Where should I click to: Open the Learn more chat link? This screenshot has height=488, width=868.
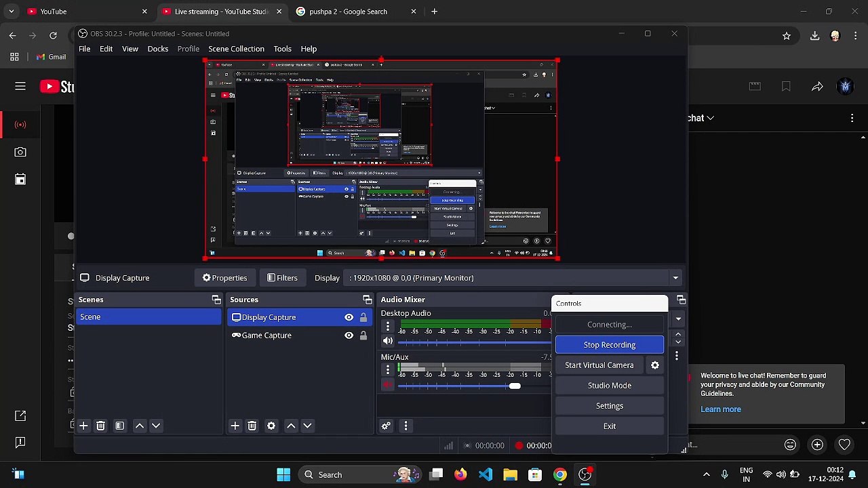[721, 409]
